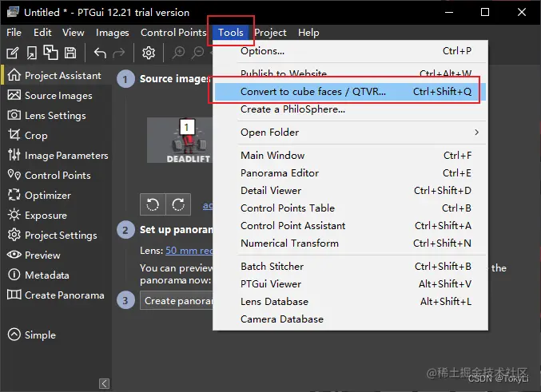Open Preview sidebar tab
Image resolution: width=541 pixels, height=392 pixels.
[56, 255]
